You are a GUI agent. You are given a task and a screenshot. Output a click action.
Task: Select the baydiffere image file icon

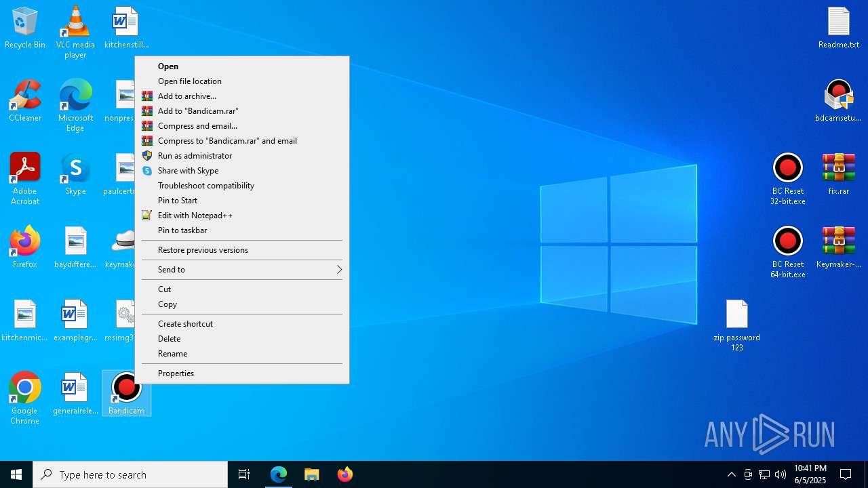click(x=75, y=247)
